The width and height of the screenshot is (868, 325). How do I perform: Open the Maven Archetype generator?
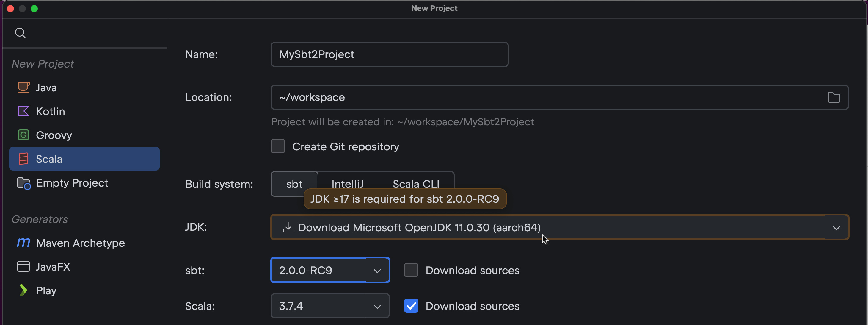[x=80, y=243]
